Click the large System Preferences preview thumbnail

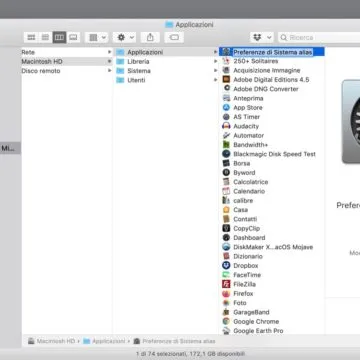click(351, 122)
